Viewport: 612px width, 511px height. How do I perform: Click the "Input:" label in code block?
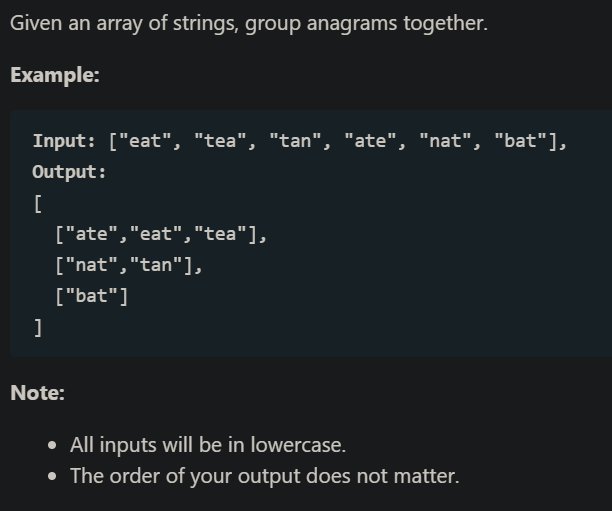(x=66, y=141)
